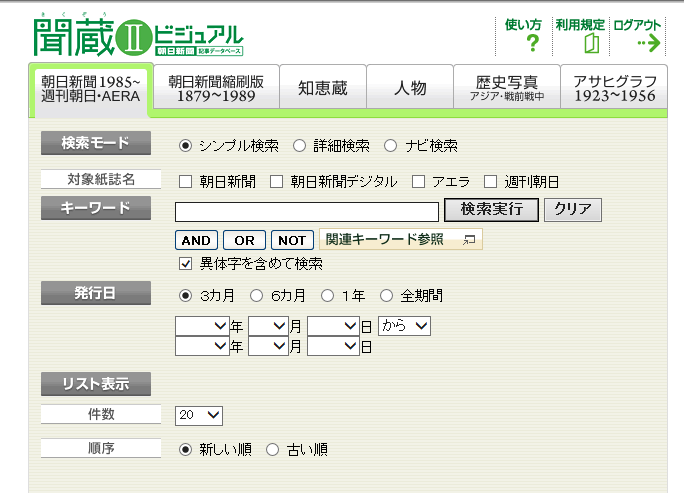Viewport: 684px width, 493px height.
Task: Click the 順序 label
Action: (x=101, y=448)
